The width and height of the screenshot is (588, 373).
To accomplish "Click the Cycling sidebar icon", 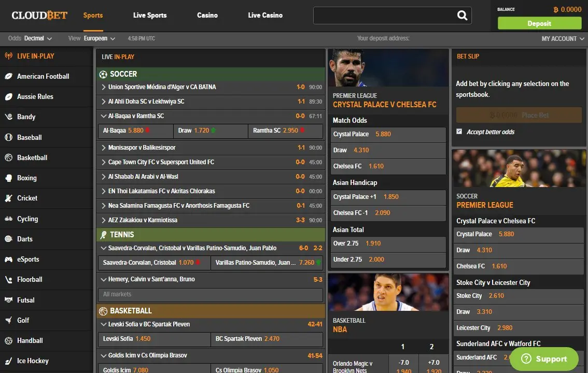I will tap(9, 219).
